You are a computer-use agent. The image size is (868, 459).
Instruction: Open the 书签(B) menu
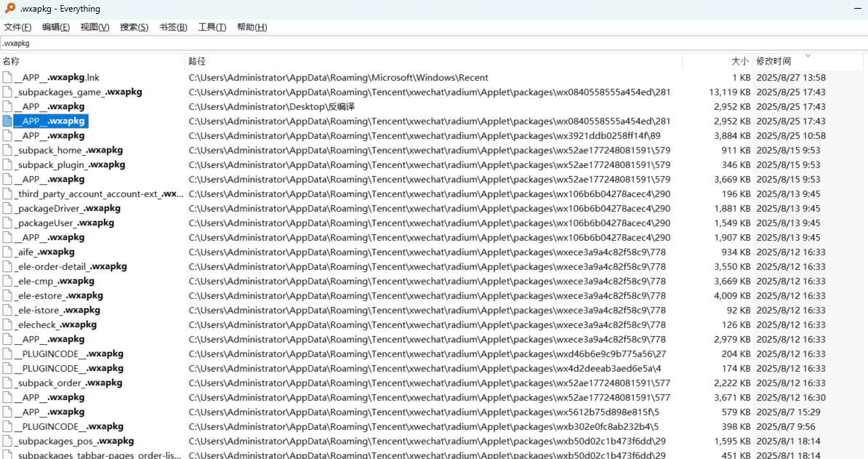tap(172, 28)
